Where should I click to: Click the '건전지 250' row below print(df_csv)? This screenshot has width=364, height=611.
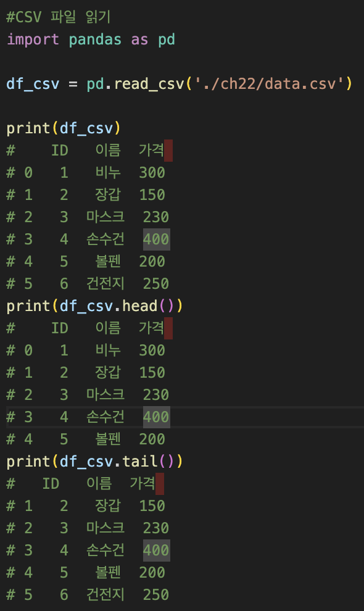[88, 284]
